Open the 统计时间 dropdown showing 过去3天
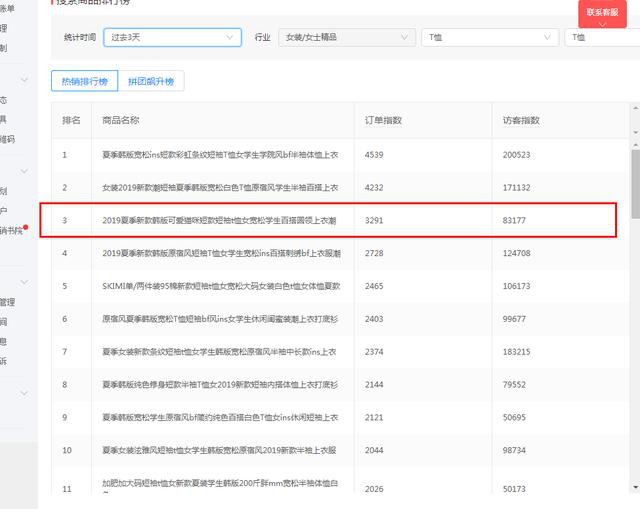This screenshot has width=640, height=509. click(172, 37)
